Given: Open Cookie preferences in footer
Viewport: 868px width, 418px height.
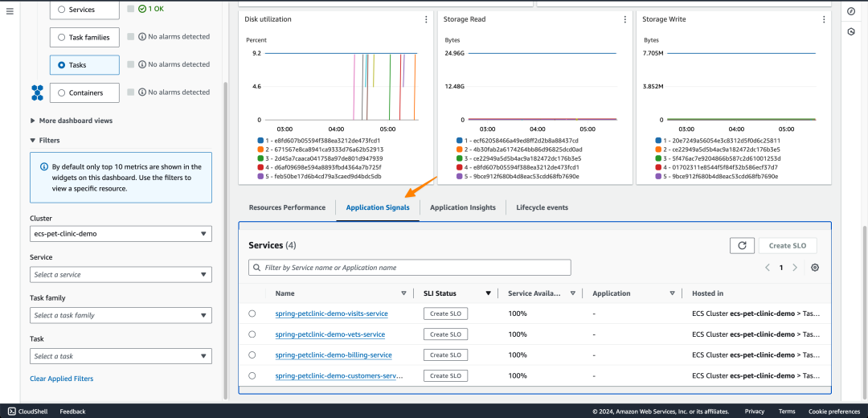Looking at the screenshot, I should coord(835,412).
